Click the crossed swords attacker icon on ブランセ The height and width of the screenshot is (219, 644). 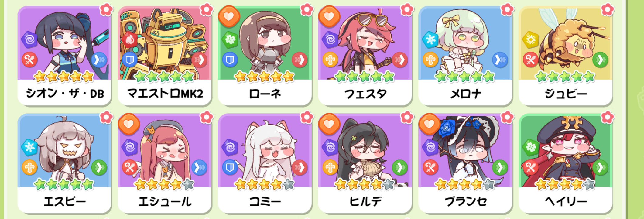point(430,167)
